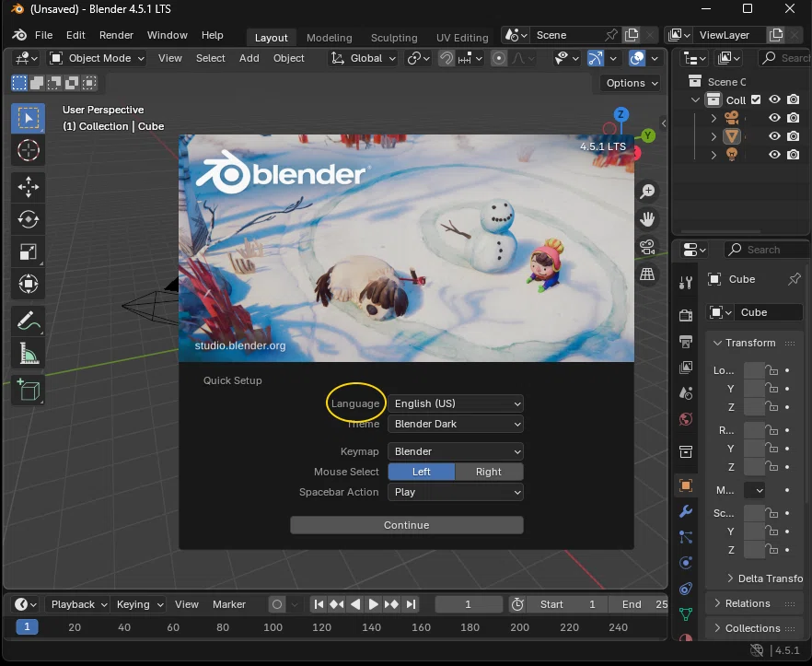Toggle the viewport overlays button
The image size is (812, 666).
[x=637, y=58]
